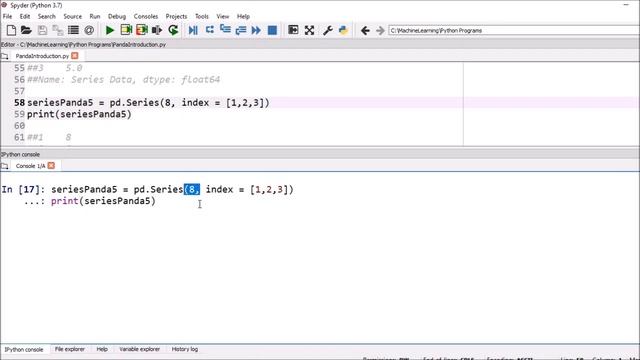Open the Run menu
The height and width of the screenshot is (360, 640).
95,16
